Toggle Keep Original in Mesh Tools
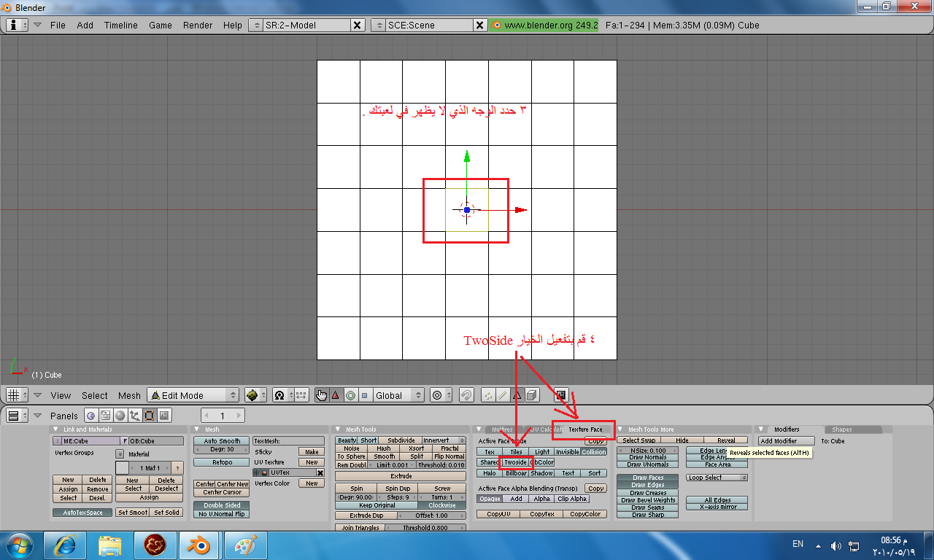 coord(377,505)
